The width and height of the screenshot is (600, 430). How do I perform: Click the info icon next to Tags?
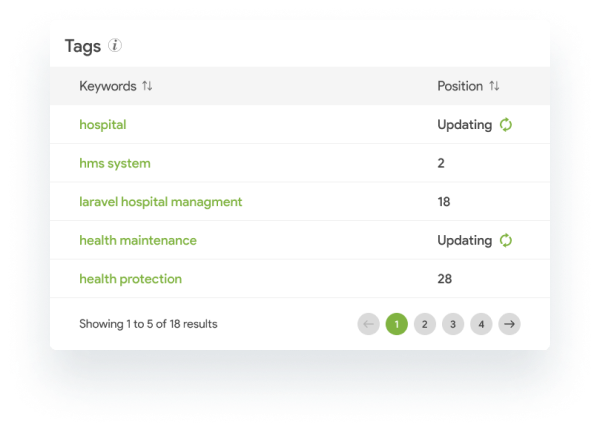pyautogui.click(x=115, y=46)
